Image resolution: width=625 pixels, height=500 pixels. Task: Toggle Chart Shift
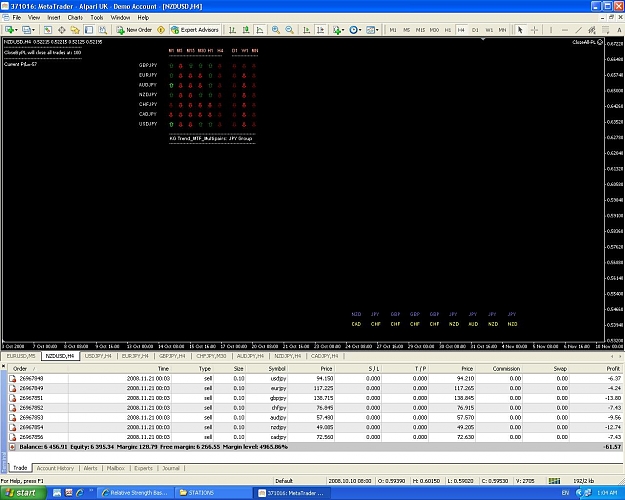tap(320, 30)
